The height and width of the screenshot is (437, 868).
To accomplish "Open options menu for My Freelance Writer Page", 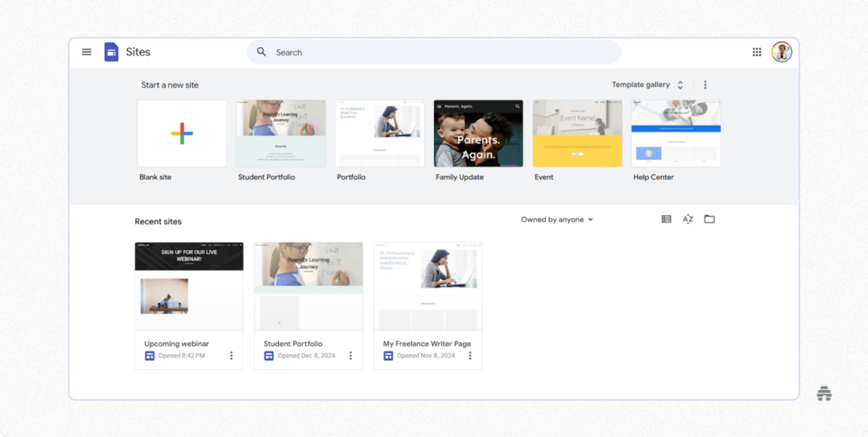I will pos(470,355).
